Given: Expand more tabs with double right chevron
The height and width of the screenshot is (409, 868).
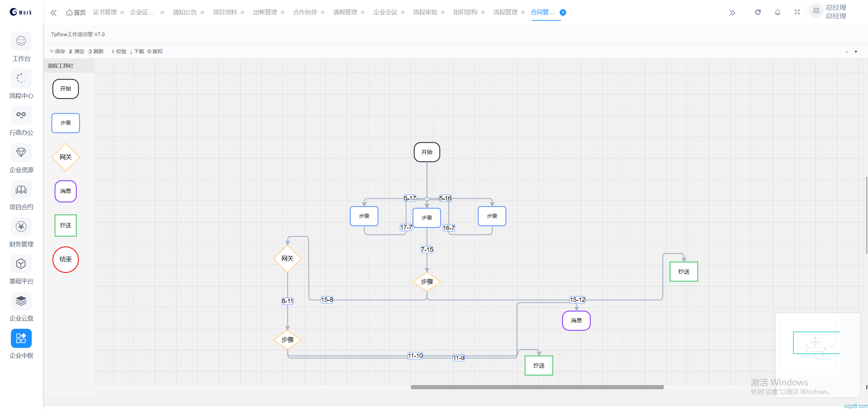Looking at the screenshot, I should (x=732, y=13).
